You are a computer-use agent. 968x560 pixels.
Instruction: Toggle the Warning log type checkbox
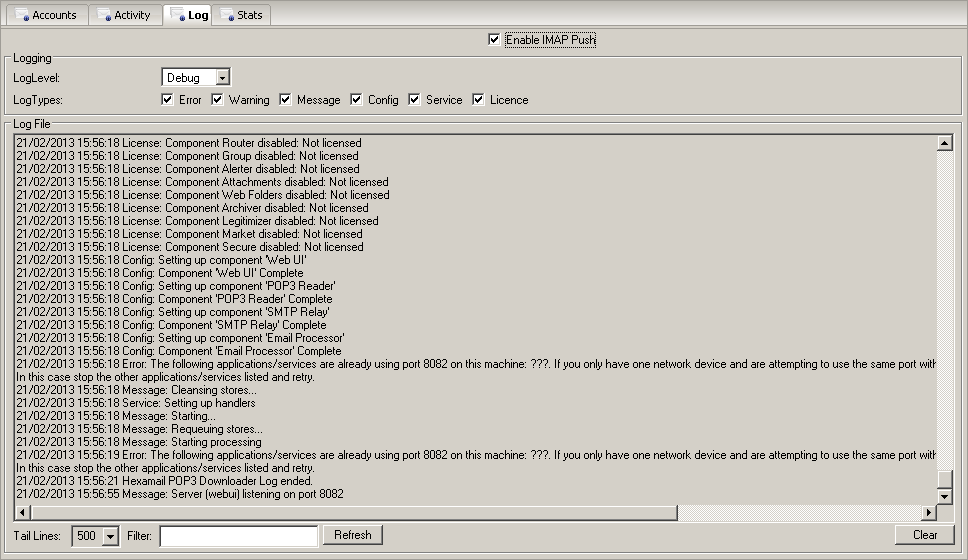(x=218, y=100)
